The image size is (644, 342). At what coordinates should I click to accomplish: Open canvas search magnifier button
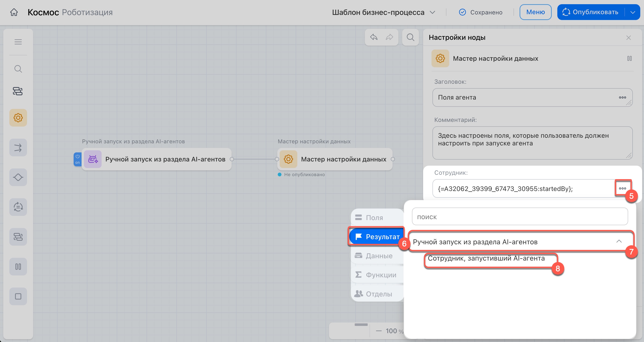pyautogui.click(x=410, y=37)
